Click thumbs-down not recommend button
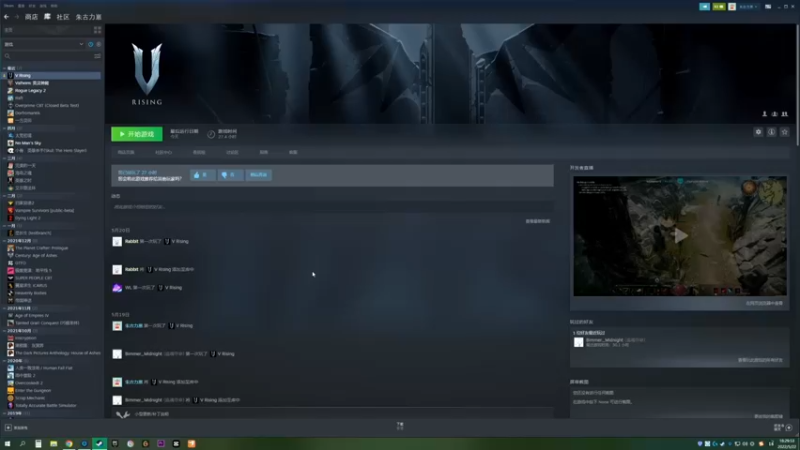Viewport: 800px width, 450px height. tap(230, 175)
